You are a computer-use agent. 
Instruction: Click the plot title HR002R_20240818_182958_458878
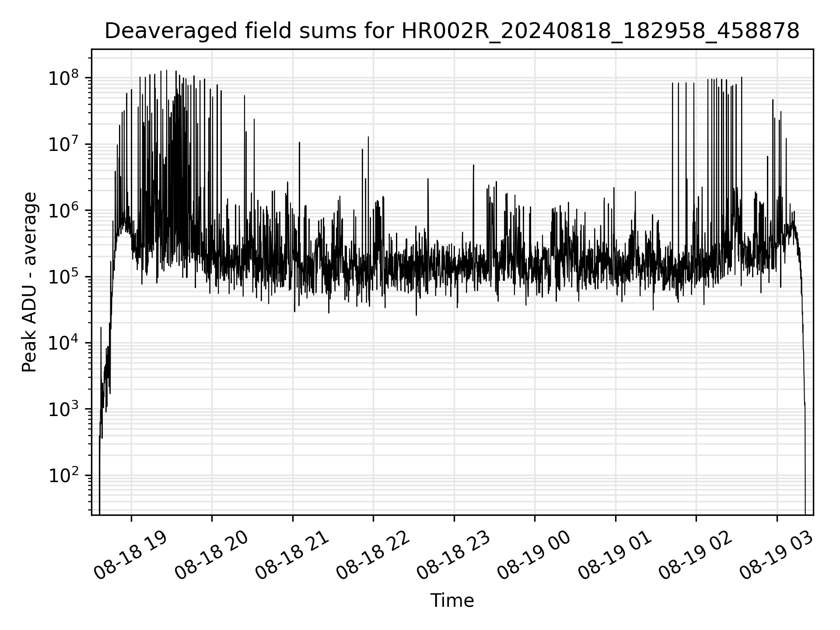click(452, 31)
